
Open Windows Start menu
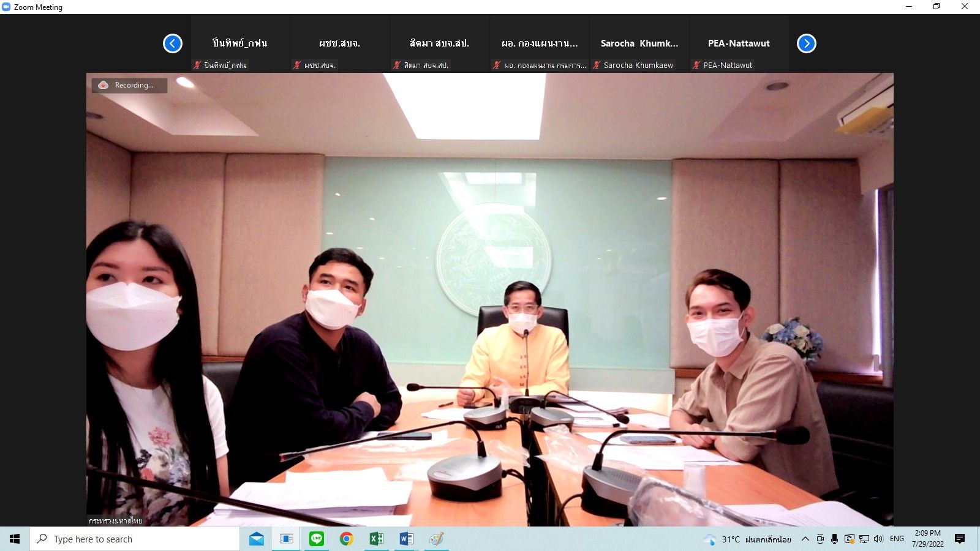(15, 539)
